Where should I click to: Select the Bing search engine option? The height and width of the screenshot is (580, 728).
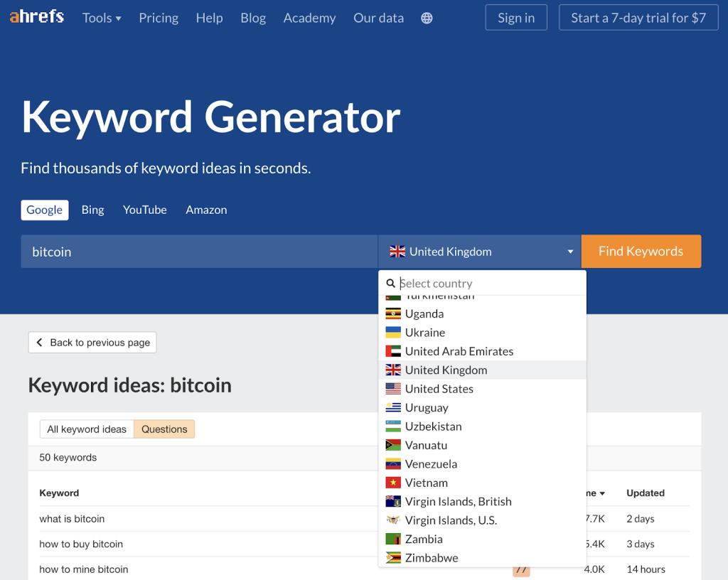(92, 210)
